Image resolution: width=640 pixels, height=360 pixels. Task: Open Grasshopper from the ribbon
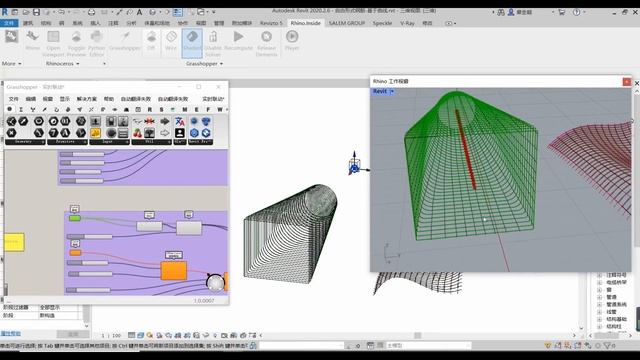(125, 41)
